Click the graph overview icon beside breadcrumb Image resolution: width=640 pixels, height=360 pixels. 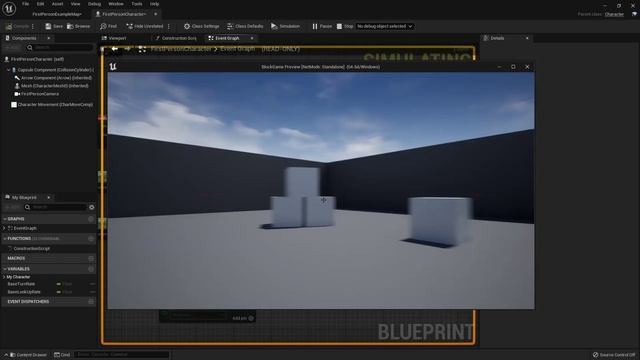coord(142,49)
